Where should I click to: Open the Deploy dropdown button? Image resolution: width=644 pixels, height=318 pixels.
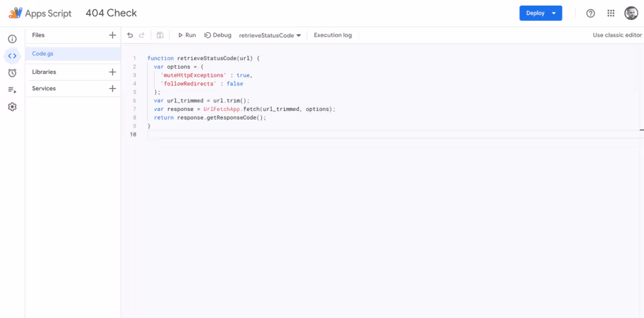pyautogui.click(x=540, y=13)
